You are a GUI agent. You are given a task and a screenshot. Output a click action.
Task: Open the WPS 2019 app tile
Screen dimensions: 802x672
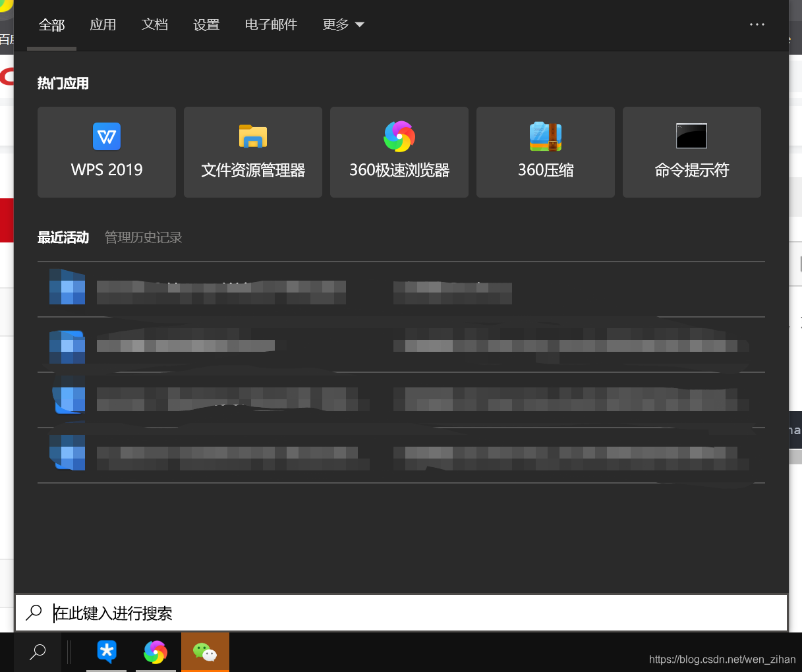coord(107,152)
